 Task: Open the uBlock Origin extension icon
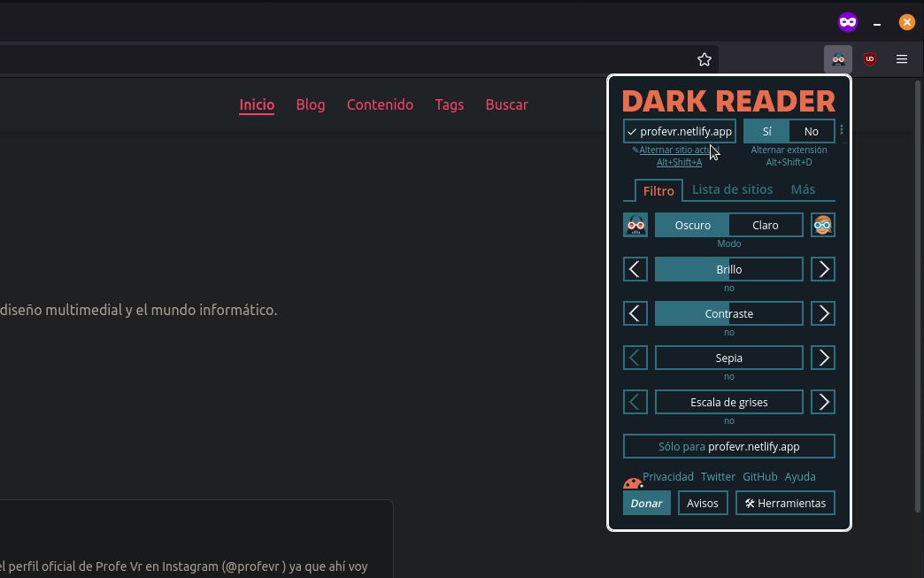[x=870, y=59]
